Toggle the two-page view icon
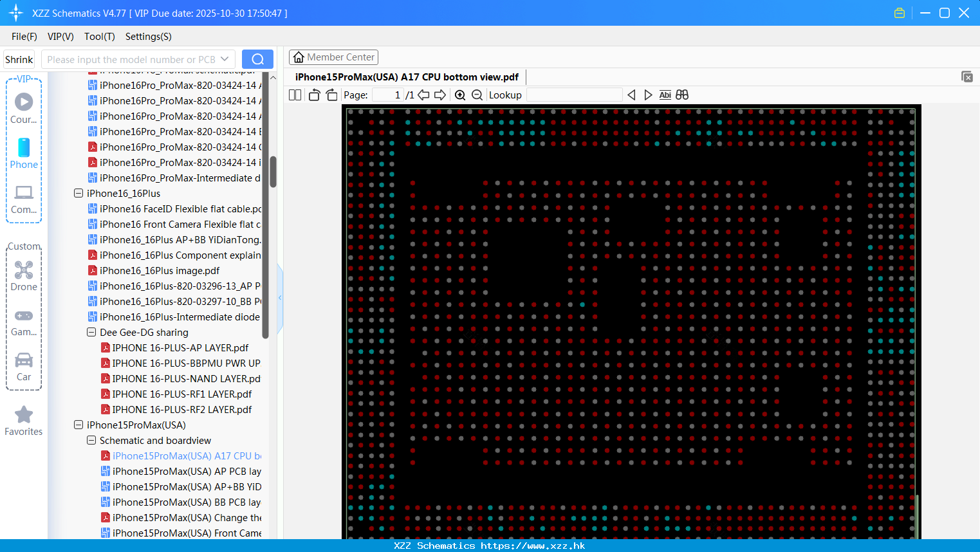 click(295, 95)
